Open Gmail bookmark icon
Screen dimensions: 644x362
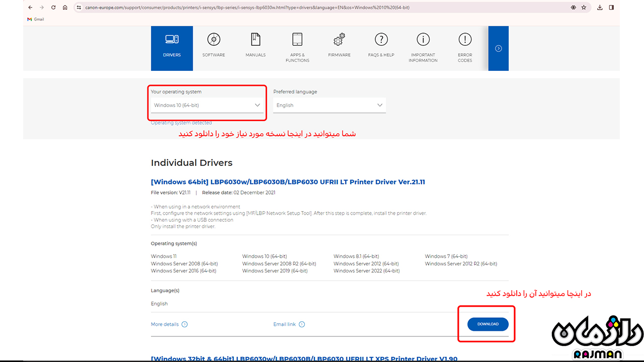pyautogui.click(x=30, y=19)
